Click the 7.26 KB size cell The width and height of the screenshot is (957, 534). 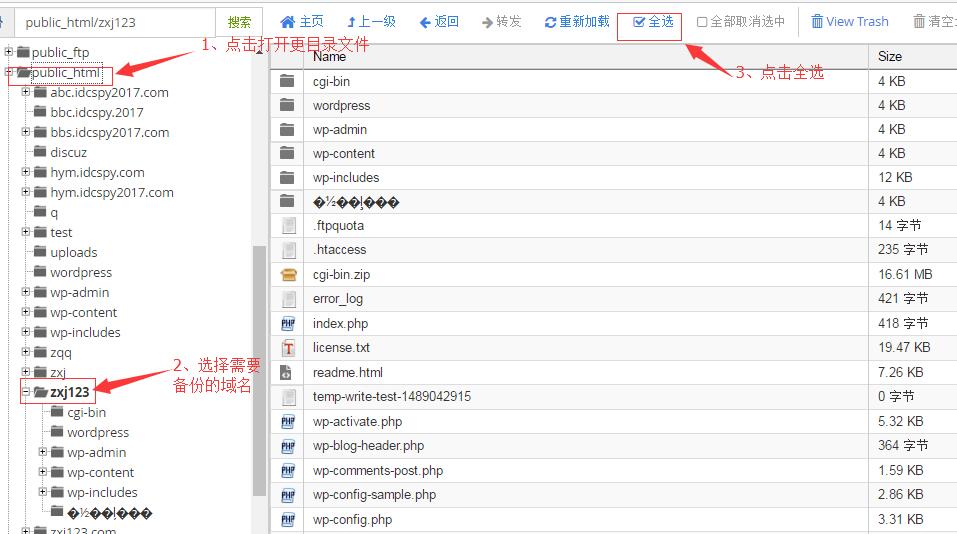(x=900, y=372)
